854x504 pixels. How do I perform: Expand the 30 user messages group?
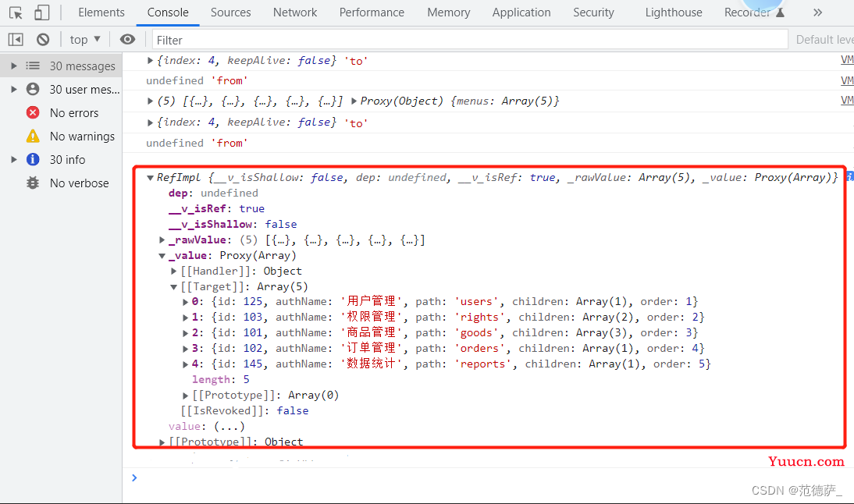tap(14, 89)
